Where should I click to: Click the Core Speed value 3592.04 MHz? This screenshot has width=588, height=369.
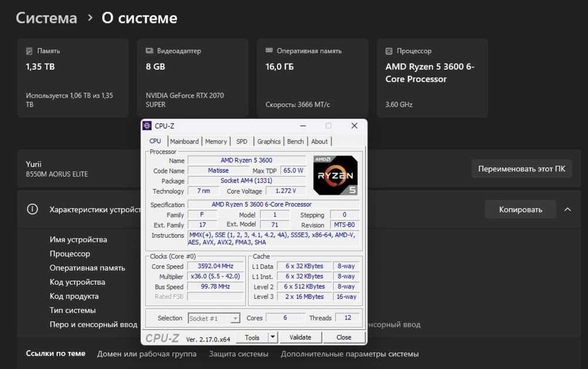tap(216, 266)
